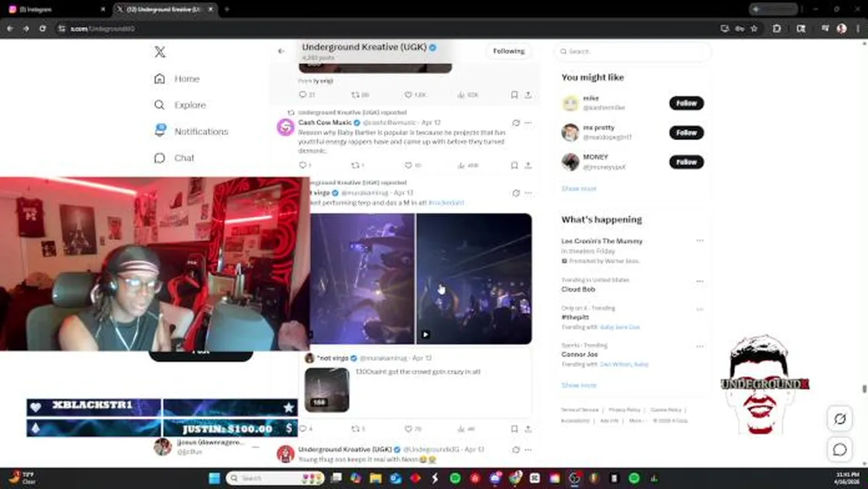Open the left concert video thumbnail

pos(362,278)
